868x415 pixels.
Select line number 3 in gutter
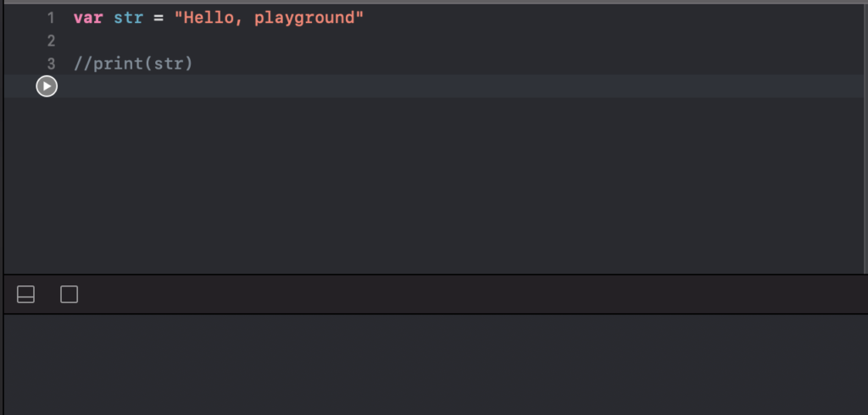coord(51,64)
